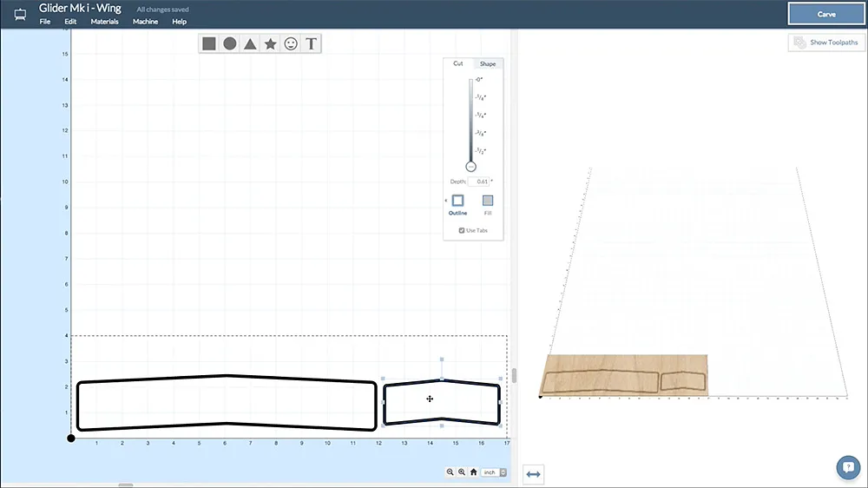
Task: Click the zoom out magnifier
Action: (450, 472)
